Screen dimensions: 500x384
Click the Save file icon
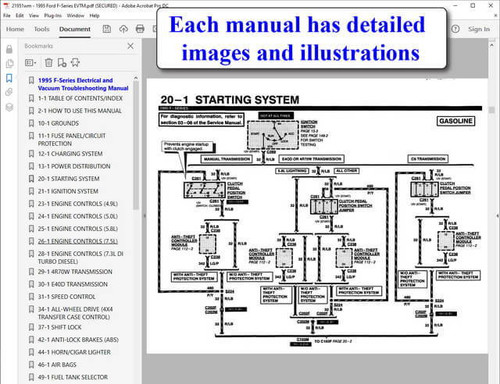tap(107, 29)
